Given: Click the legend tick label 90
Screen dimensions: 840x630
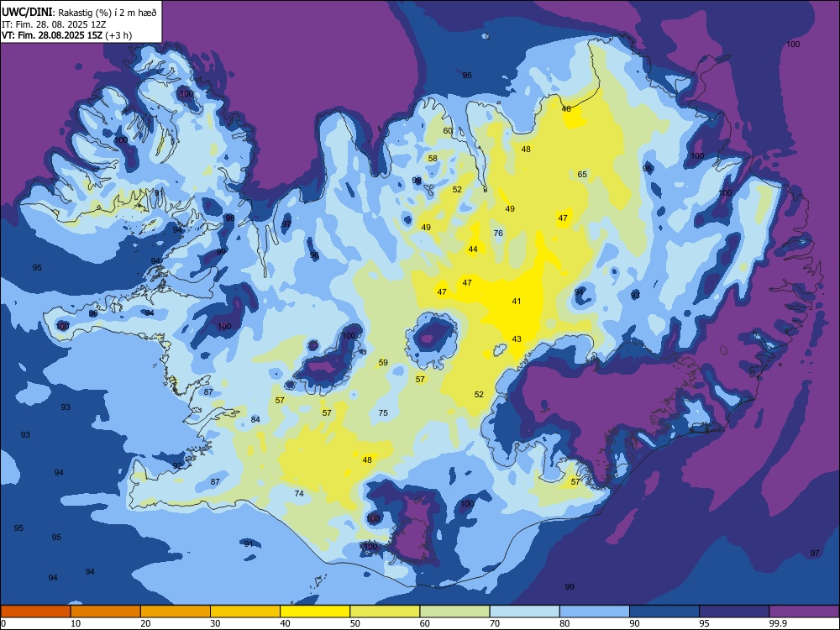Looking at the screenshot, I should tap(635, 623).
